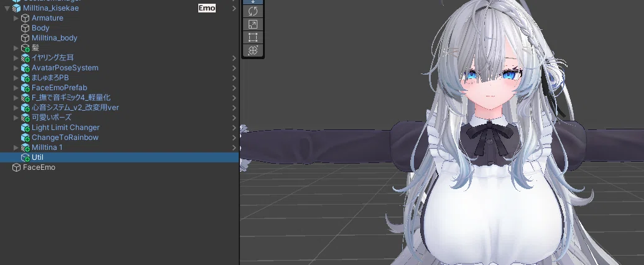644x265 pixels.
Task: Select the Armature row
Action: click(x=119, y=18)
